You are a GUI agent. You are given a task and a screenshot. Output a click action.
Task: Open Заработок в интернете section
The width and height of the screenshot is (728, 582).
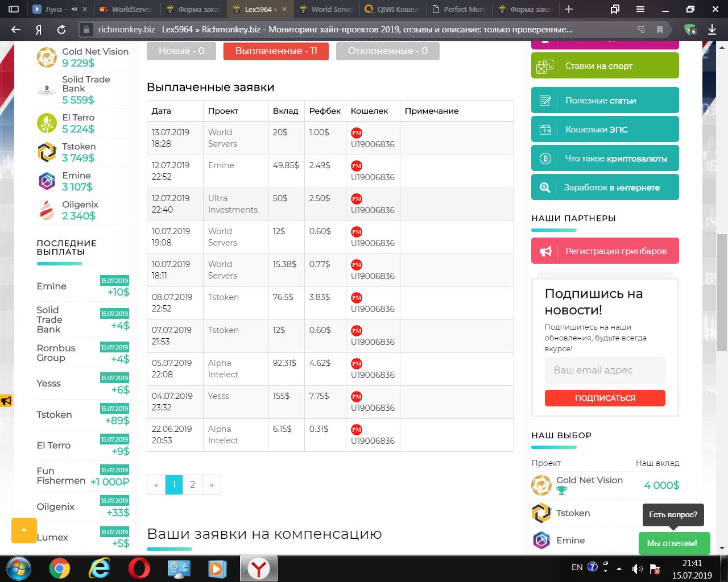605,187
